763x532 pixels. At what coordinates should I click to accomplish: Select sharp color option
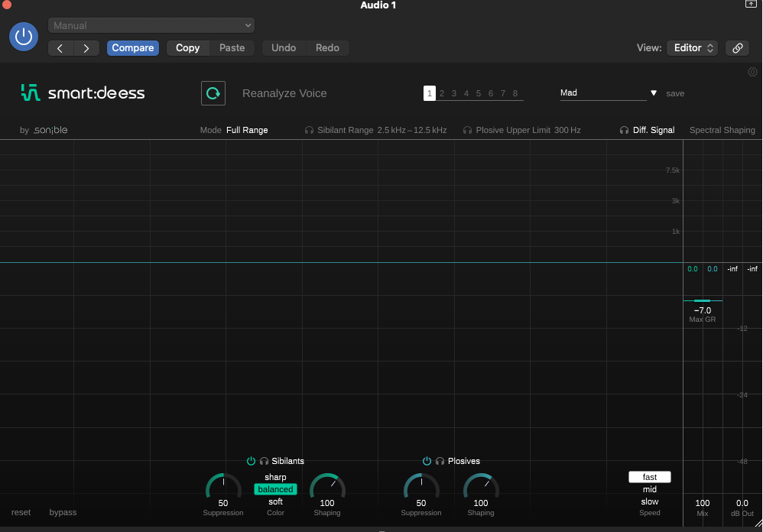pyautogui.click(x=275, y=477)
